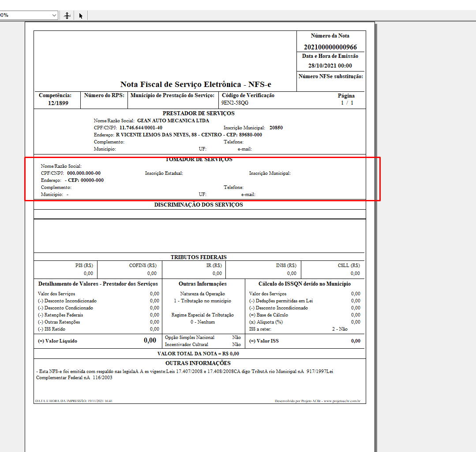Click 'Município de Prestação do Serviço:' label

[172, 95]
